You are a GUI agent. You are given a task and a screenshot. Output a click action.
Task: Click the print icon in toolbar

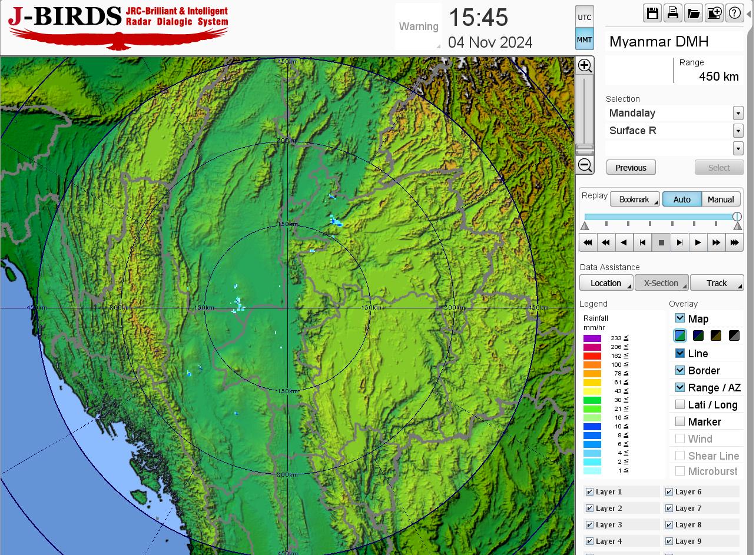click(x=673, y=13)
